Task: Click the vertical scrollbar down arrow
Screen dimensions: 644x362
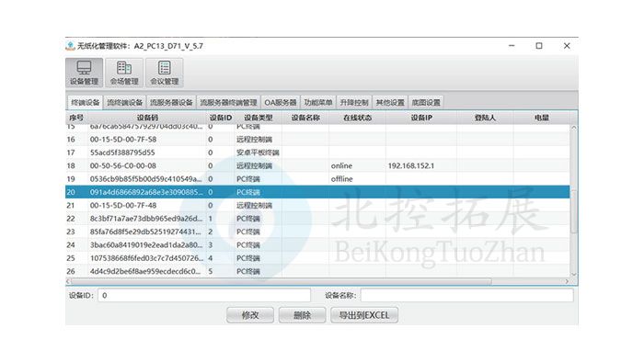Action: [x=574, y=275]
